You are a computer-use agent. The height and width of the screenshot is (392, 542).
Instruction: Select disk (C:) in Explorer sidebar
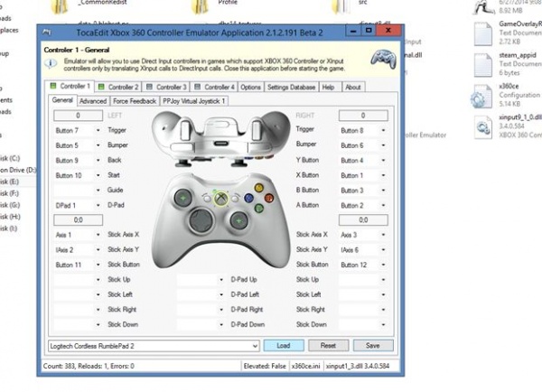point(10,158)
